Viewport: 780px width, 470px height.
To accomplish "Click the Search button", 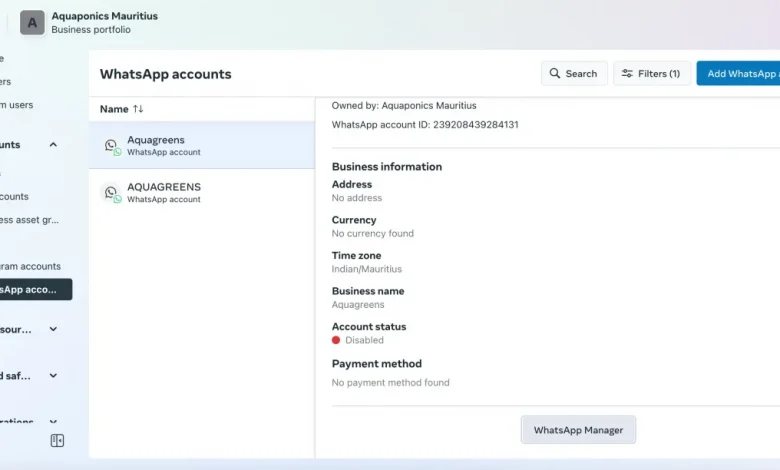I will point(574,74).
